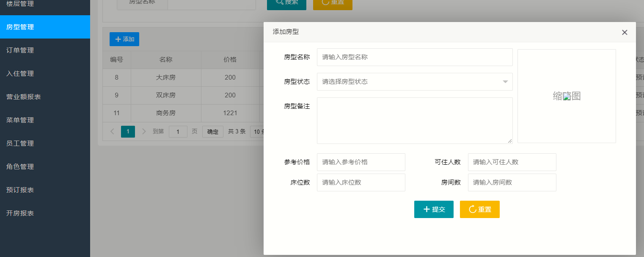Click into the 可住人数 input field
Screen dimensions: 644x257
(x=512, y=162)
